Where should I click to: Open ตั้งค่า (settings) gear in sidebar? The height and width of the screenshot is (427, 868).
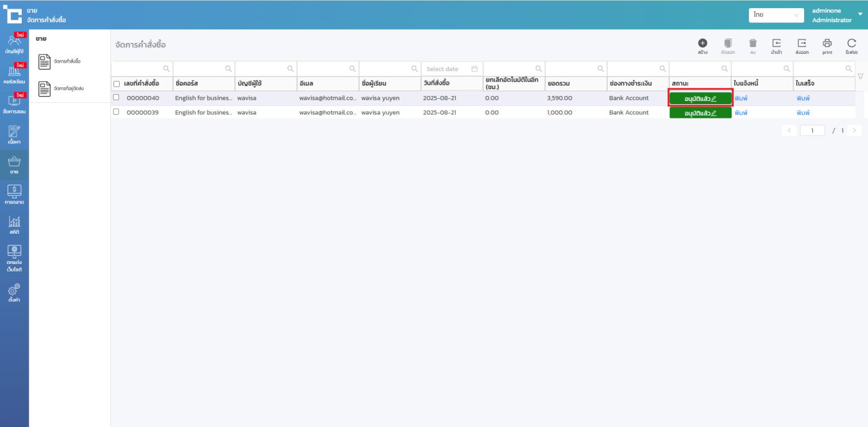[x=14, y=292]
